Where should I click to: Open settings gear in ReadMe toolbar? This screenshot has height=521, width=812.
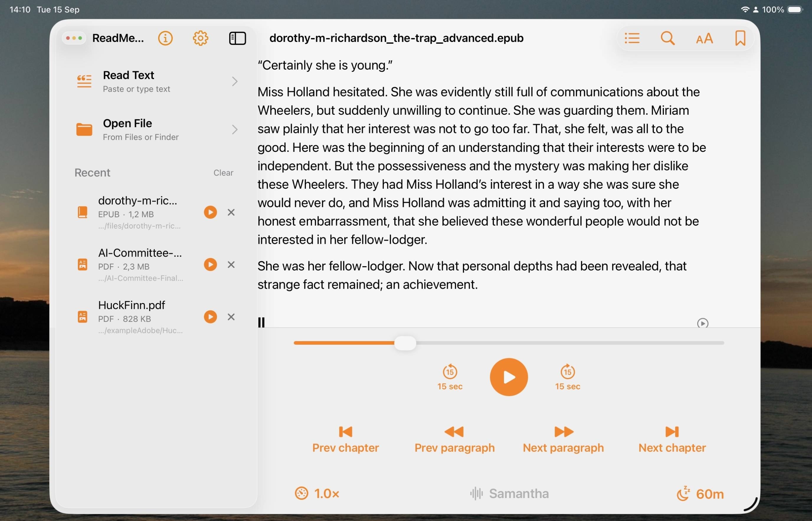coord(200,38)
